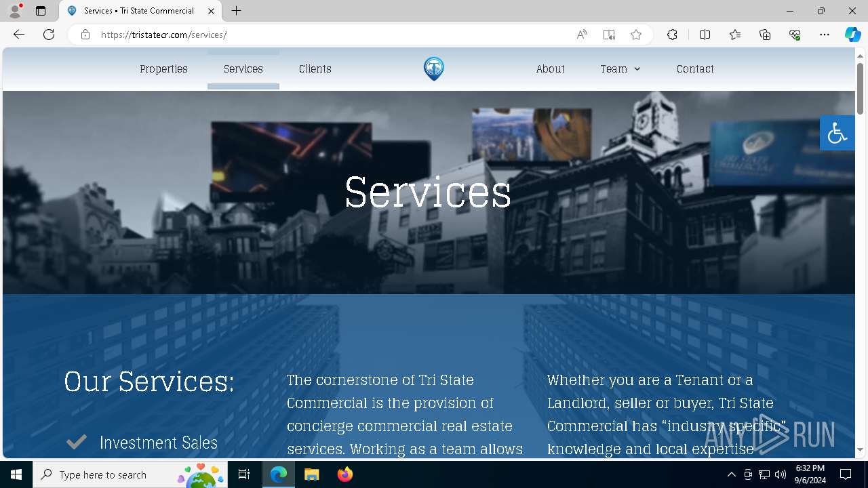Viewport: 868px width, 488px height.
Task: Open File Explorer from the taskbar
Action: click(311, 474)
